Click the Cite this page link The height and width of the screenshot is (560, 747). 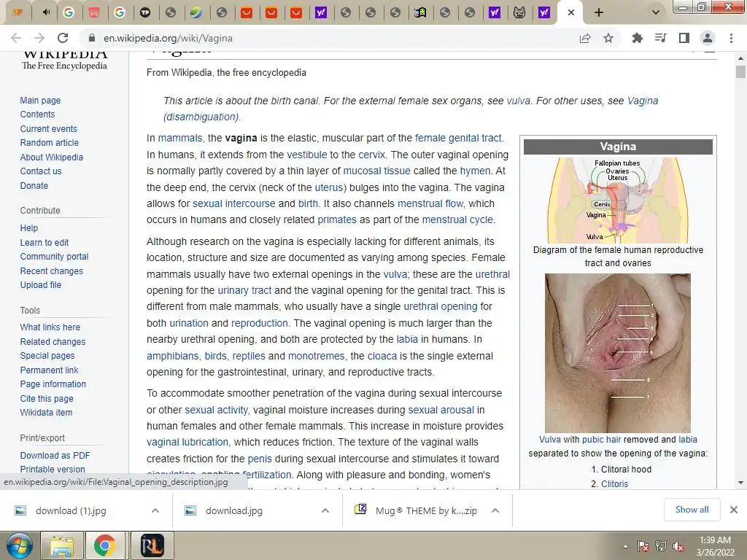tap(47, 399)
